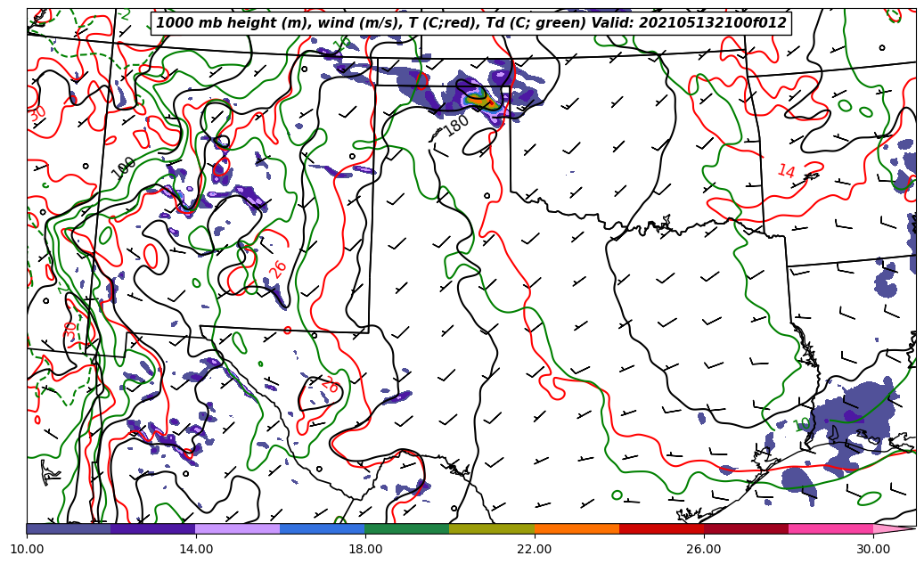
Task: Select the olive yellow colorbar segment
Action: [492, 528]
